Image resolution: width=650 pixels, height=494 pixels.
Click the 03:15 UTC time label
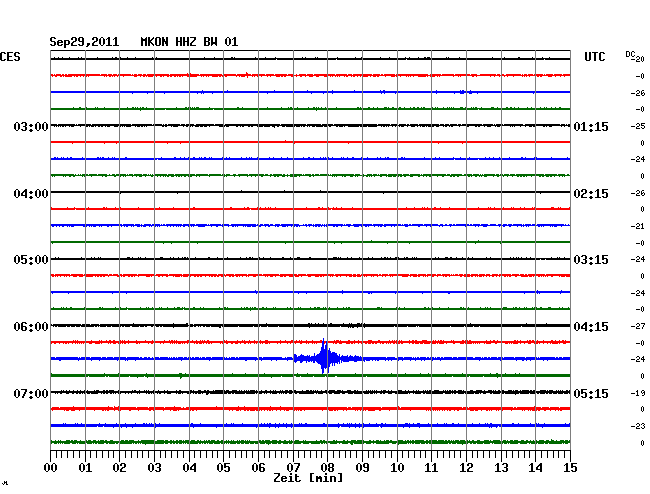(591, 260)
